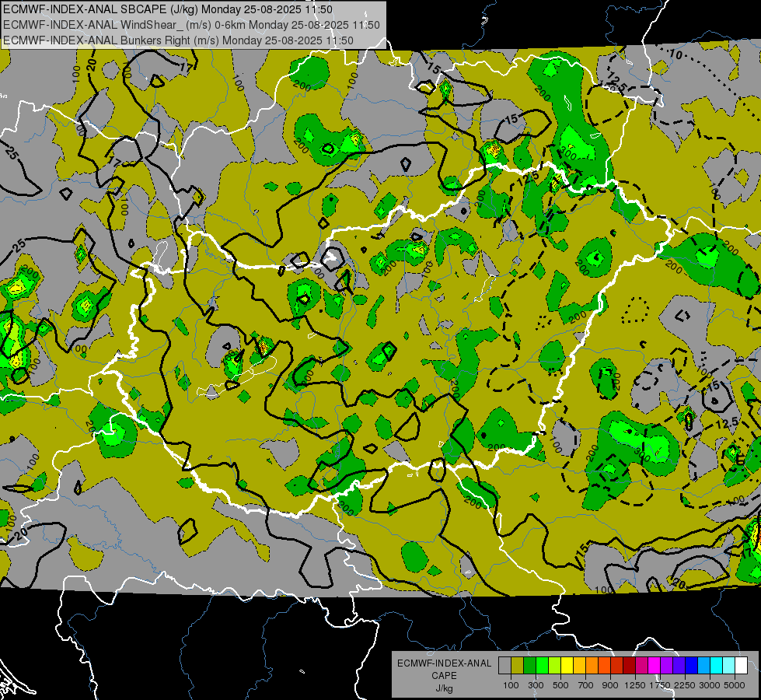Click the SBCAPE (J/kg) title line
This screenshot has height=700, width=761.
click(x=168, y=9)
